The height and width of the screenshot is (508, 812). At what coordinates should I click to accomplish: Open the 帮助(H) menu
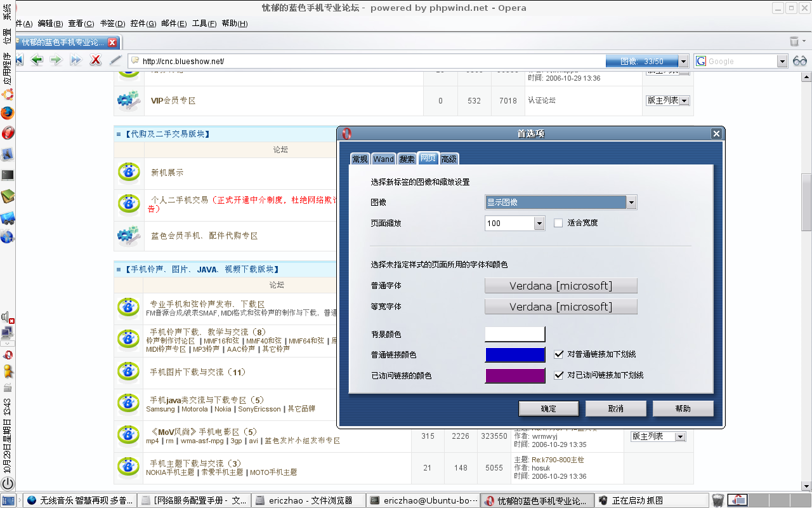click(234, 23)
